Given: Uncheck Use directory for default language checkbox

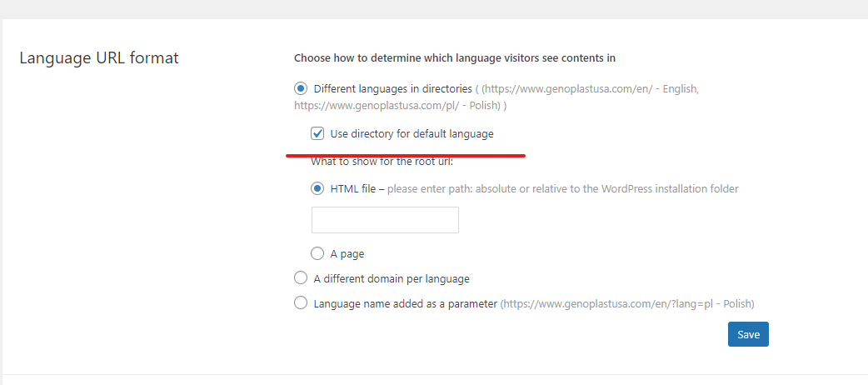Looking at the screenshot, I should pos(317,133).
